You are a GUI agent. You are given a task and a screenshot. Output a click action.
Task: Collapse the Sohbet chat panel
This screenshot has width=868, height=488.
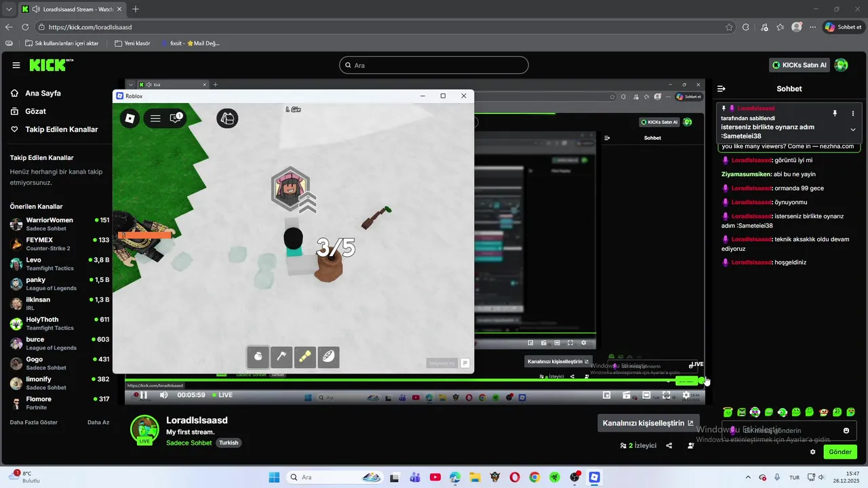pos(722,89)
